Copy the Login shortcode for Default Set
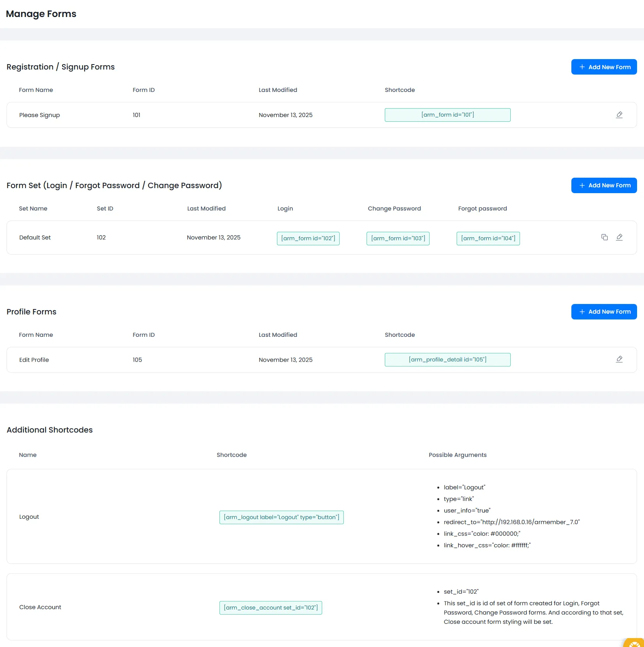 pyautogui.click(x=308, y=238)
